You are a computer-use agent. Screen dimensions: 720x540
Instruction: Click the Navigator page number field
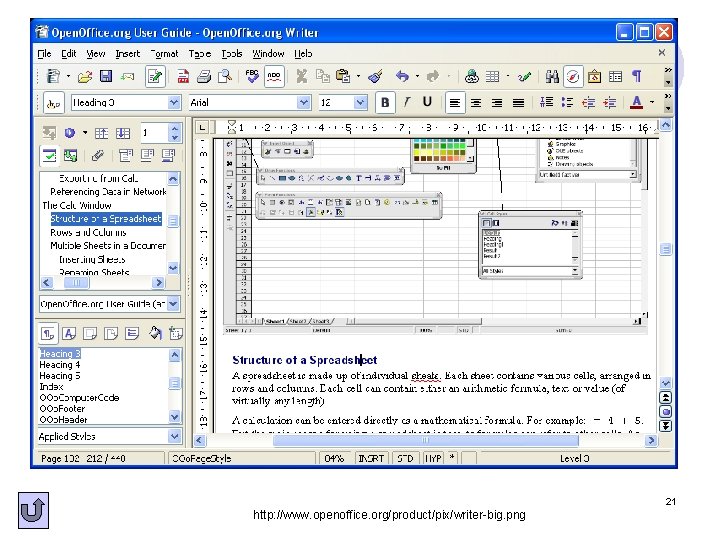[155, 133]
